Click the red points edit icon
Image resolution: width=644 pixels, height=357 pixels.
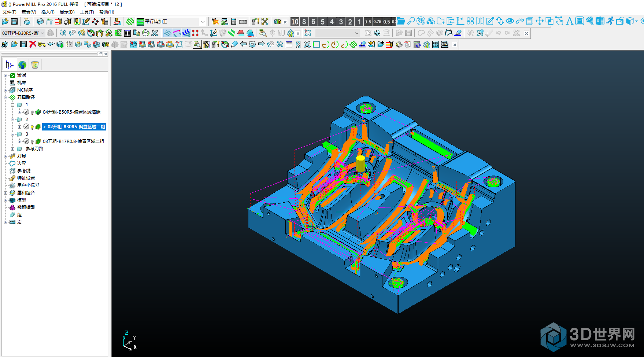pyautogui.click(x=195, y=33)
